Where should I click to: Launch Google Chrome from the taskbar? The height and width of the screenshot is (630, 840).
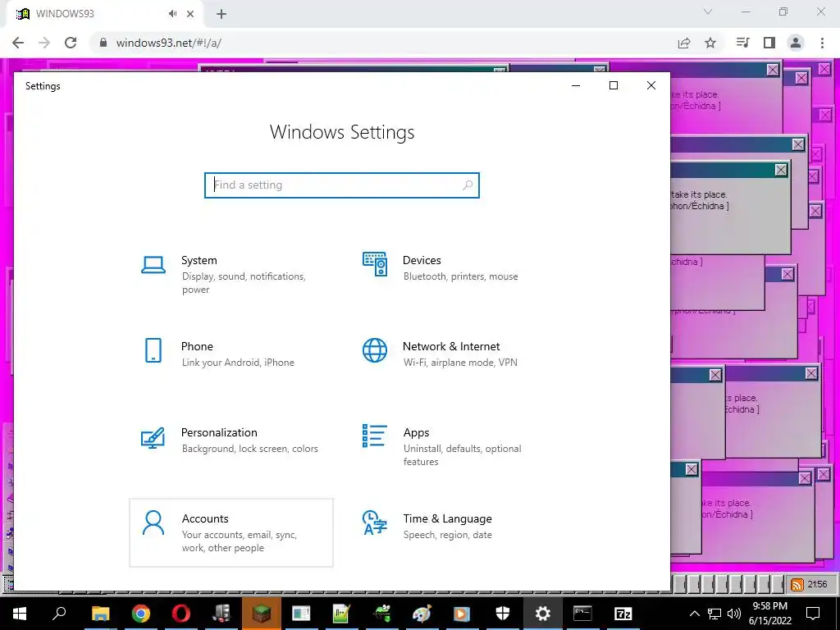(141, 614)
